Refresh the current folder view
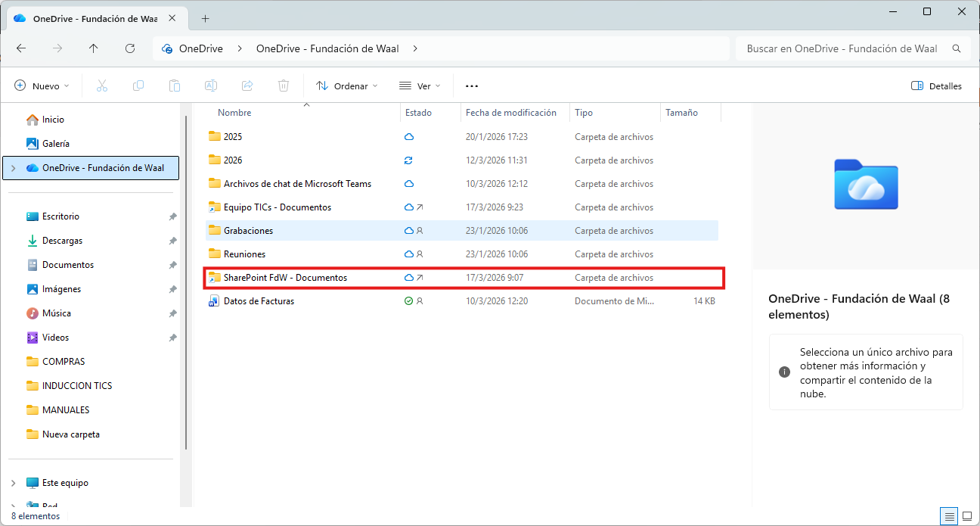Image resolution: width=980 pixels, height=526 pixels. click(x=130, y=48)
